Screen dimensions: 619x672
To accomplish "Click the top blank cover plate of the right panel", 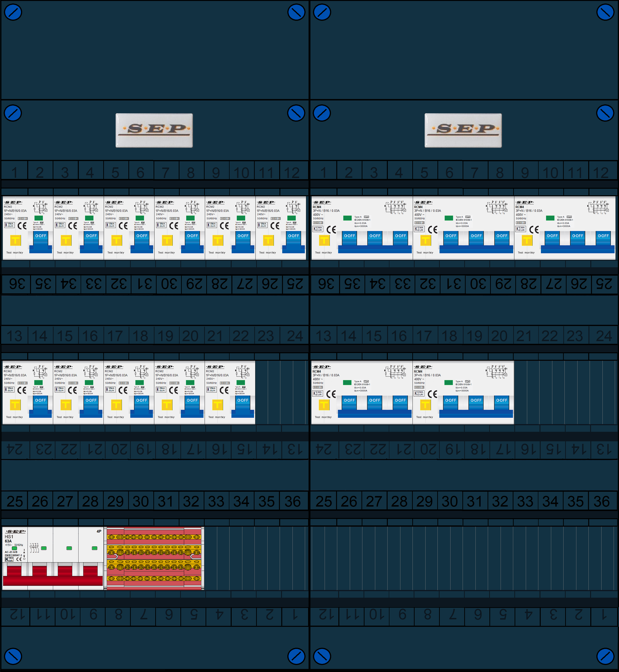I will (x=464, y=50).
